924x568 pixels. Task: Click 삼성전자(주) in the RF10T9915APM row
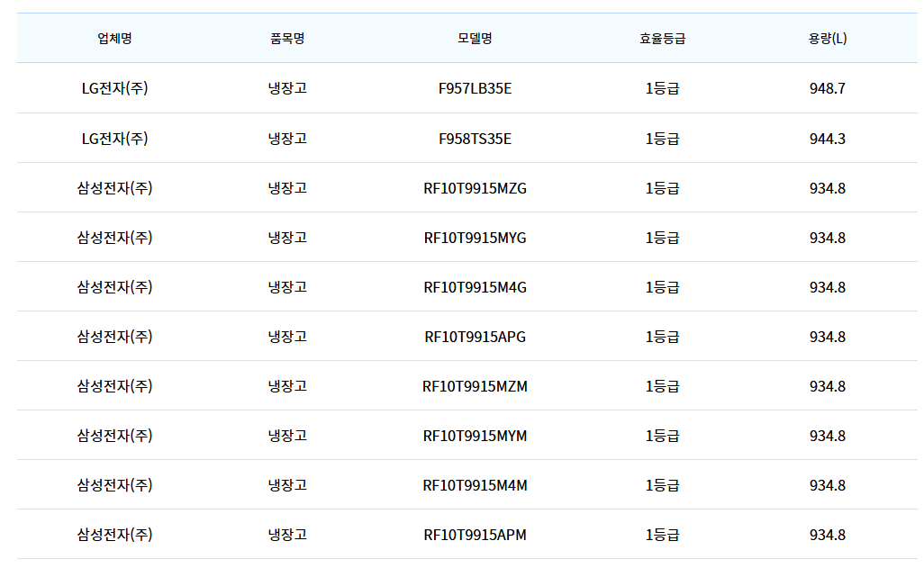pyautogui.click(x=115, y=535)
